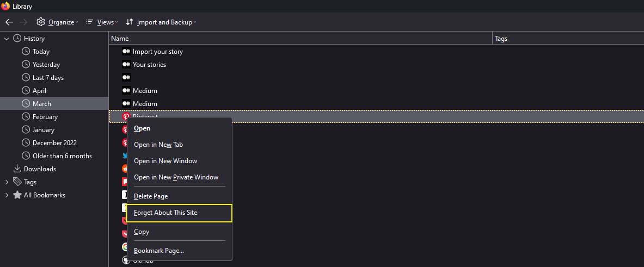Click the Tags label icon in sidebar
Screen dimensions: 644x267
(17, 182)
